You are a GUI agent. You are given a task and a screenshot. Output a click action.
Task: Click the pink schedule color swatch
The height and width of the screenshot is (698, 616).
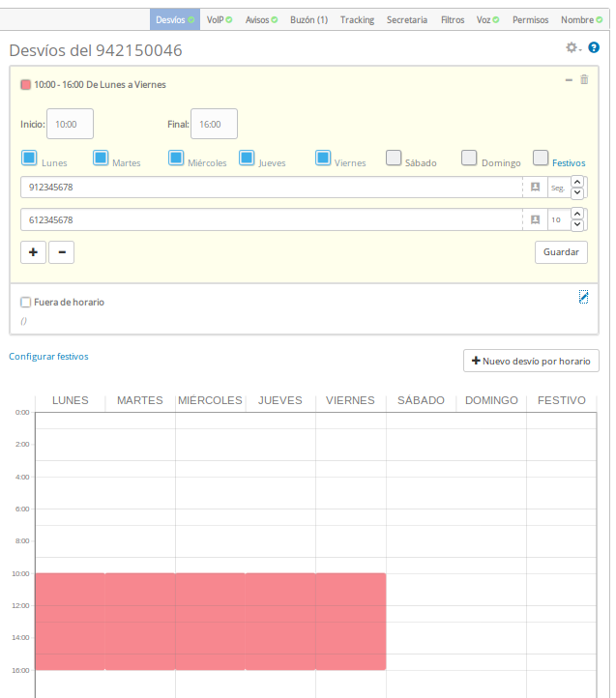click(x=26, y=85)
